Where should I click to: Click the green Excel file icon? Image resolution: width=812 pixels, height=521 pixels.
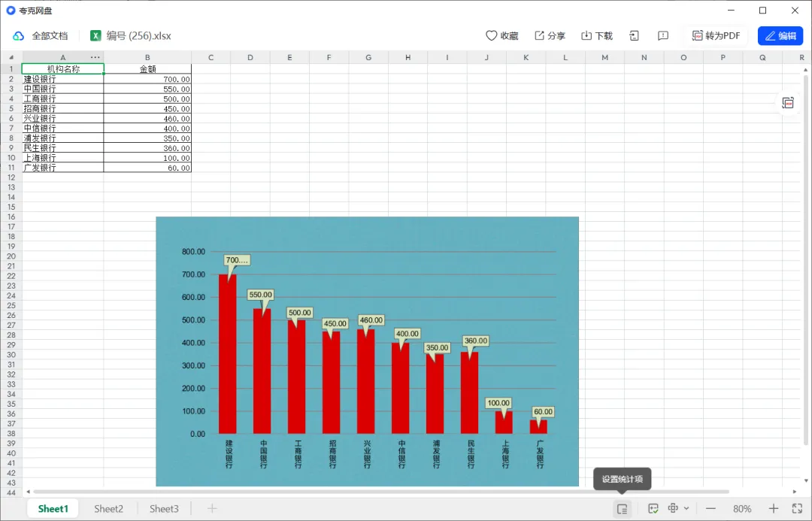95,36
